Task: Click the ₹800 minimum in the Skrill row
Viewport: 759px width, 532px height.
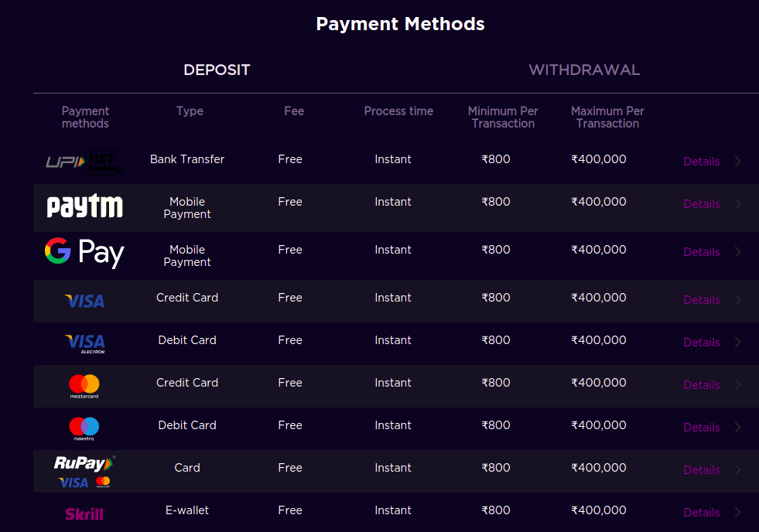Action: coord(496,510)
